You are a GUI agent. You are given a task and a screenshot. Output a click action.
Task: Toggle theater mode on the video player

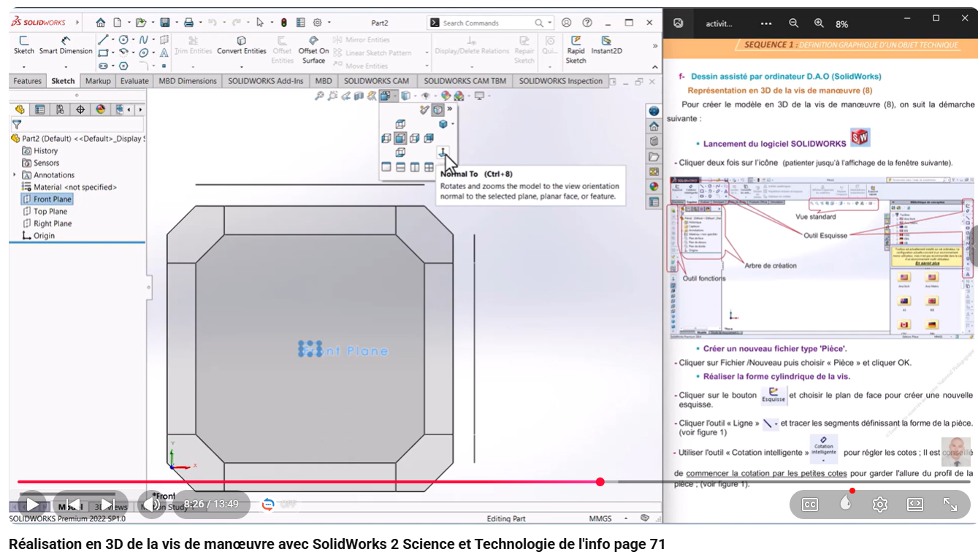(x=915, y=505)
